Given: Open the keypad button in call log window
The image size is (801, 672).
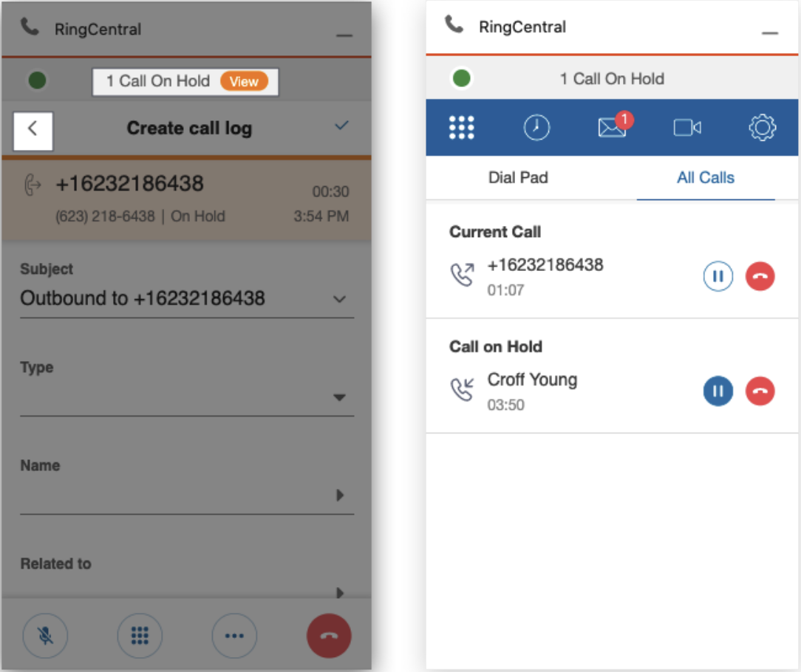Looking at the screenshot, I should [x=140, y=636].
